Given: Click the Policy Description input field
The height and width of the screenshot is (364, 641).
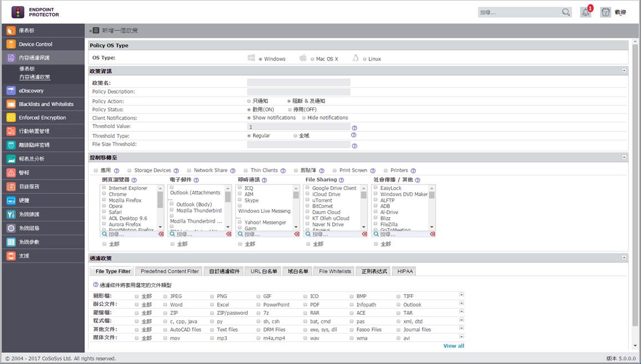Looking at the screenshot, I should (x=298, y=91).
